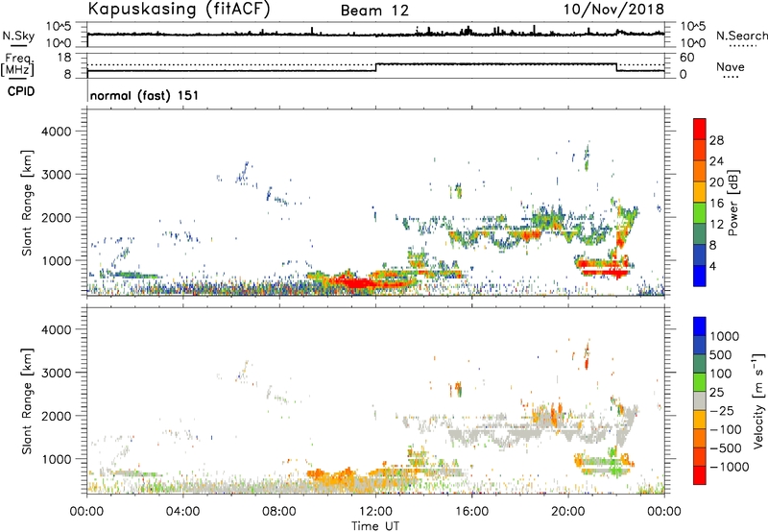
Task: Pick the red bottom segment of velocity colorbar
Action: (x=700, y=475)
